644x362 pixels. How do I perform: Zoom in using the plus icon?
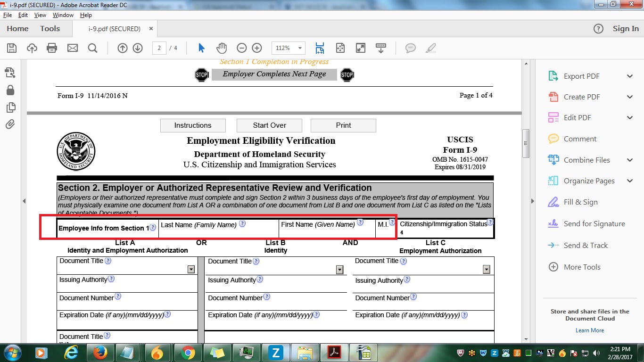pos(256,48)
